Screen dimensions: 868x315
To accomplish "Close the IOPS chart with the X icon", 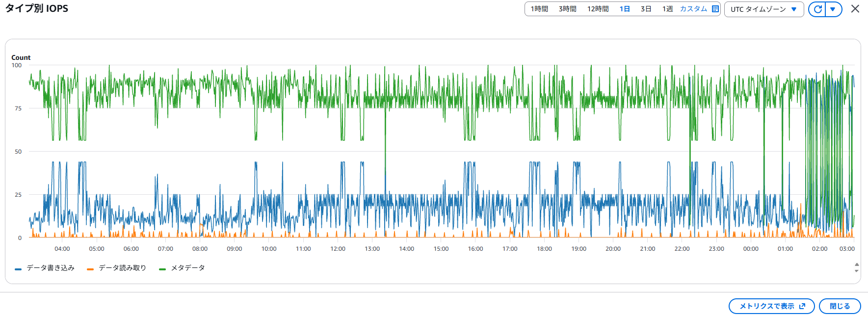I will 855,9.
